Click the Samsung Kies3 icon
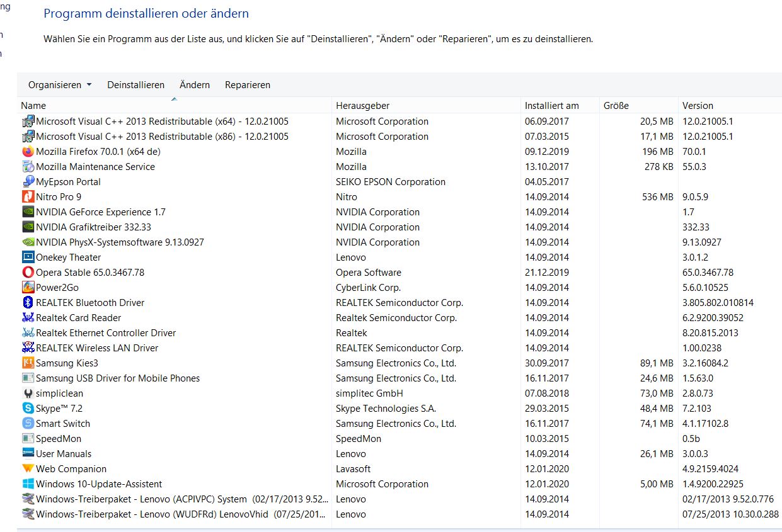The image size is (782, 532). tap(28, 363)
